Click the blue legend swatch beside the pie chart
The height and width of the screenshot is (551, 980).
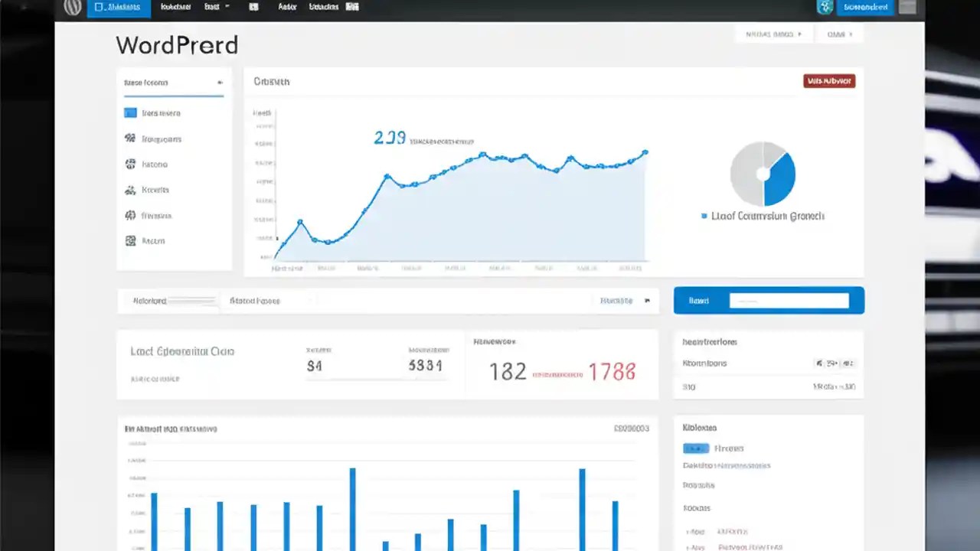click(x=704, y=216)
